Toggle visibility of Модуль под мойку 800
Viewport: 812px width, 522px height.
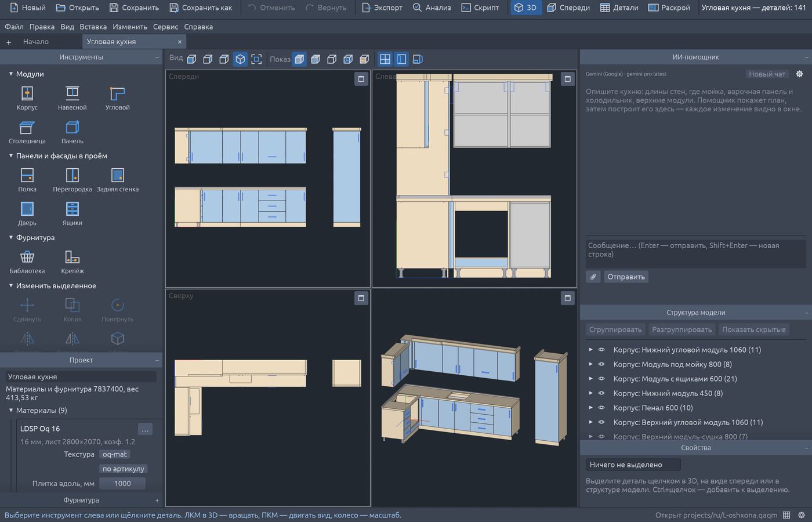[x=601, y=364]
